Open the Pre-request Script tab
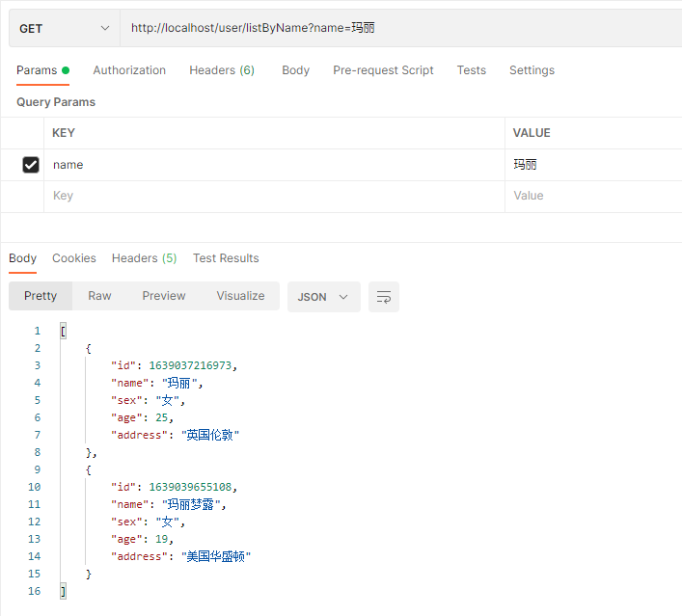 pos(383,70)
